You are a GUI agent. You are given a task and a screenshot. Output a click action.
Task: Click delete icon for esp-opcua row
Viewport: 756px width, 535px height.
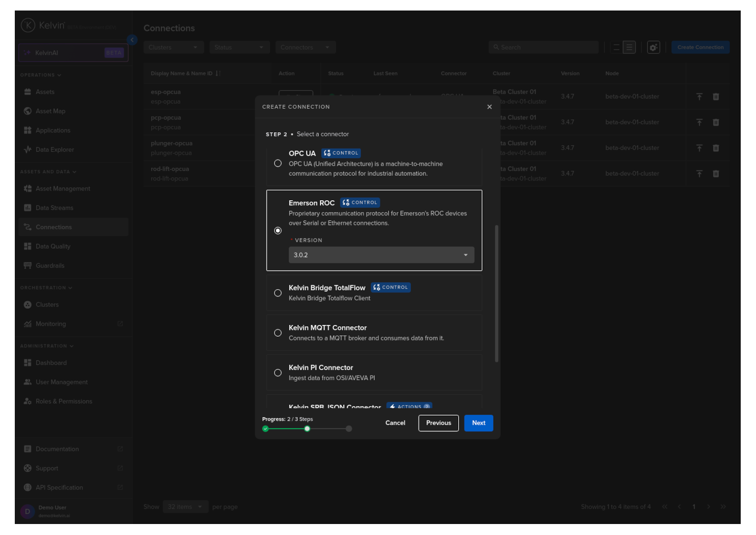715,97
